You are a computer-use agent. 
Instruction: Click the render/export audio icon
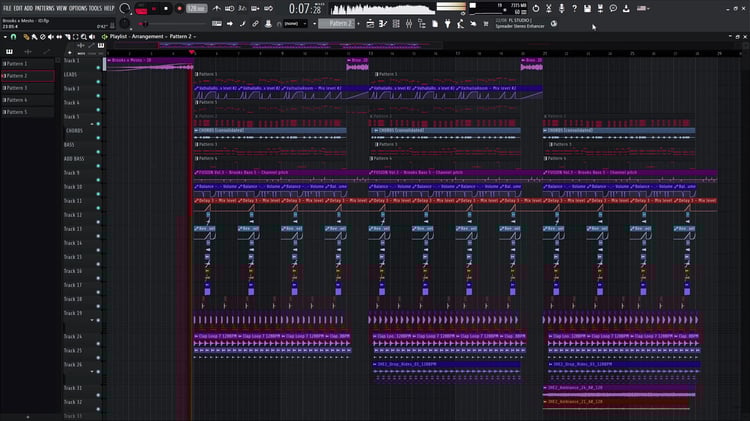[600, 9]
